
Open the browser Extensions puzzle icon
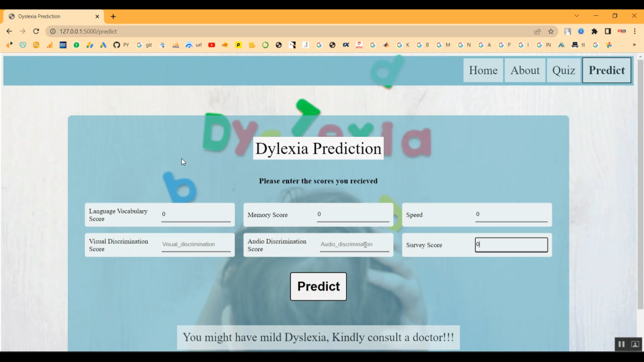[595, 31]
